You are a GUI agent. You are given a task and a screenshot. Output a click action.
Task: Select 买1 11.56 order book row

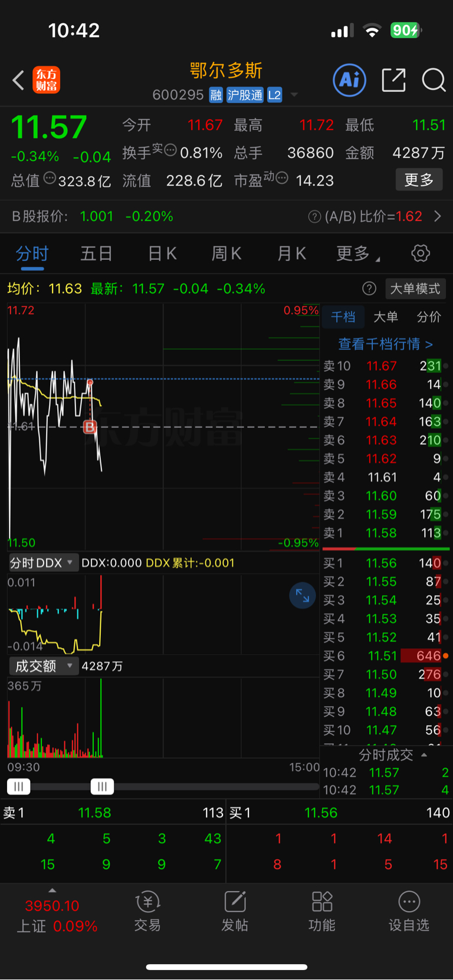pyautogui.click(x=386, y=563)
